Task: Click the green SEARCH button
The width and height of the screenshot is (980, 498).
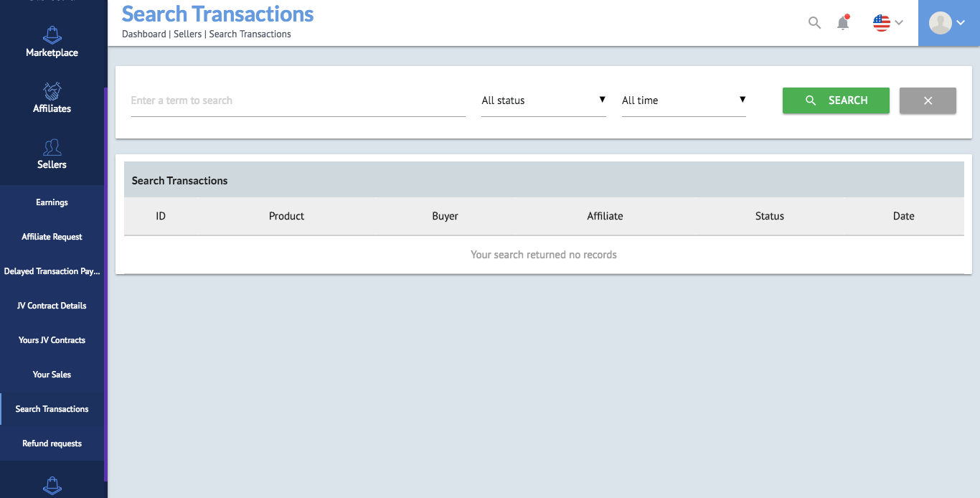Action: click(836, 100)
